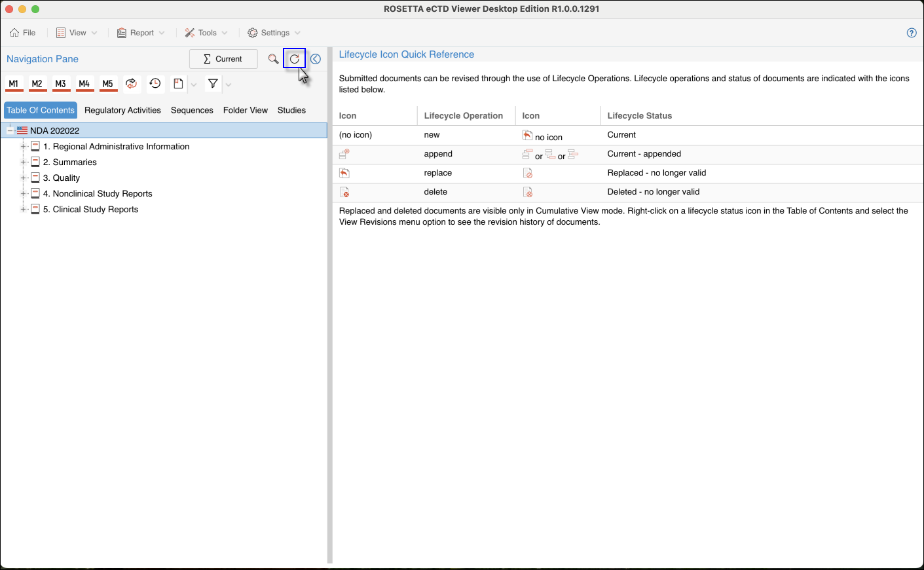Click the document page icon in toolbar
924x570 pixels.
pyautogui.click(x=178, y=84)
